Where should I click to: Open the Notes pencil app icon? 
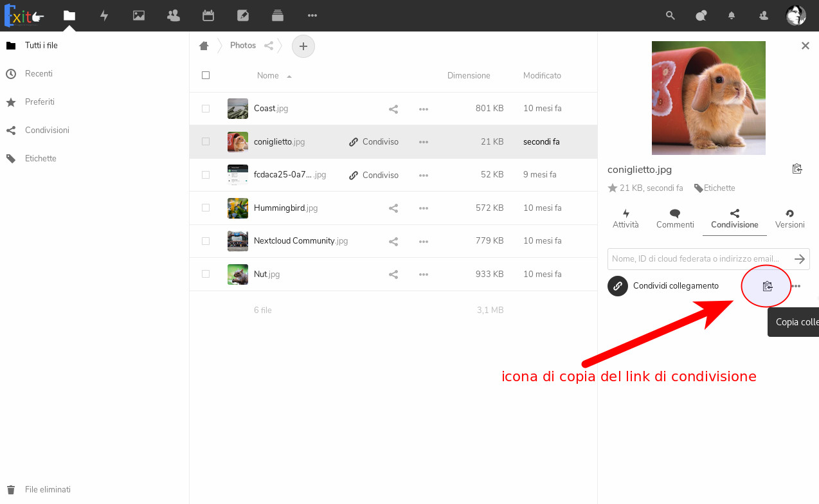[243, 15]
